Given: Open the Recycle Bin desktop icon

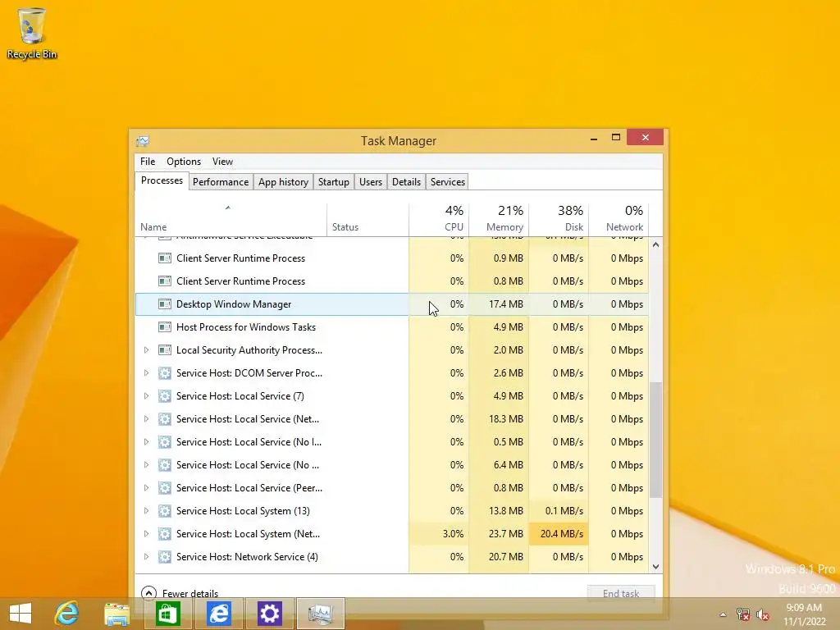Looking at the screenshot, I should [x=32, y=33].
